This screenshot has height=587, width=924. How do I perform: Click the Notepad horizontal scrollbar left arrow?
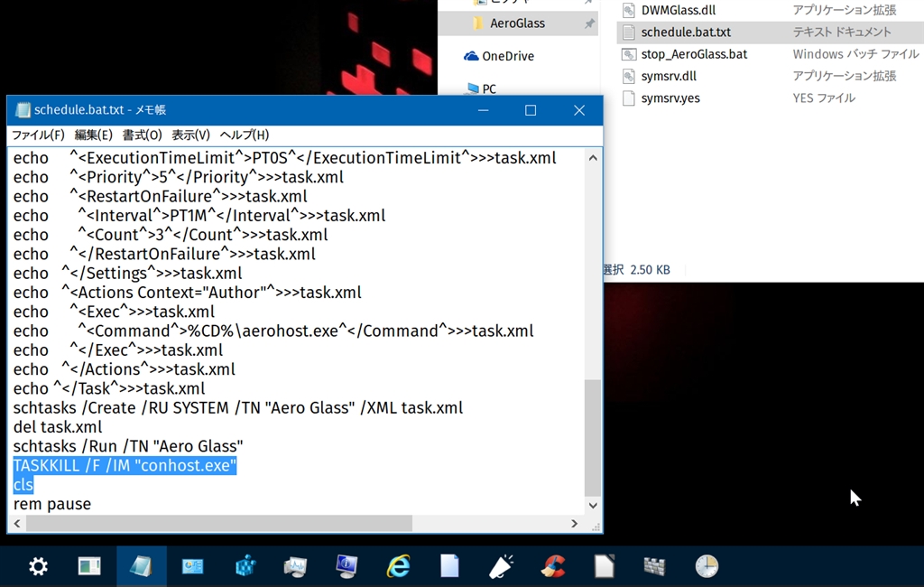coord(17,523)
